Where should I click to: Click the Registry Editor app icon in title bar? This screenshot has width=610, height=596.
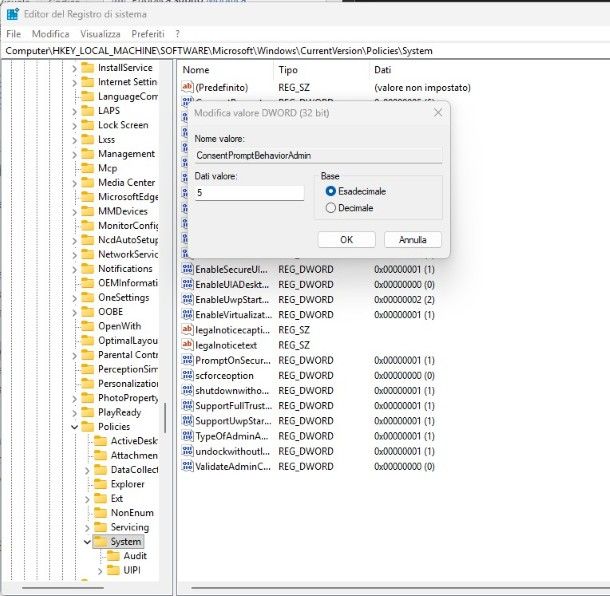click(13, 14)
